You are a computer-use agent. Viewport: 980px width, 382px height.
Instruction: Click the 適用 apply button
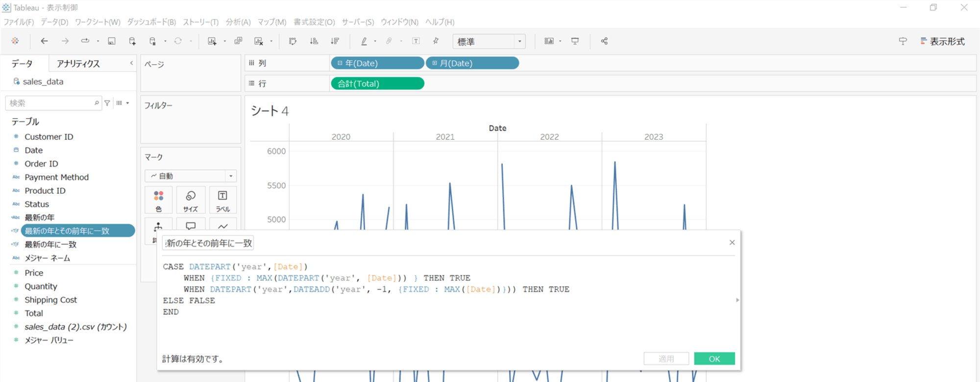666,359
